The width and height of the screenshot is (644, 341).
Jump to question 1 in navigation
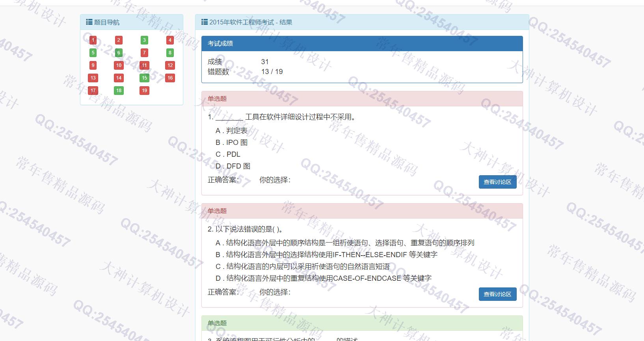[93, 40]
